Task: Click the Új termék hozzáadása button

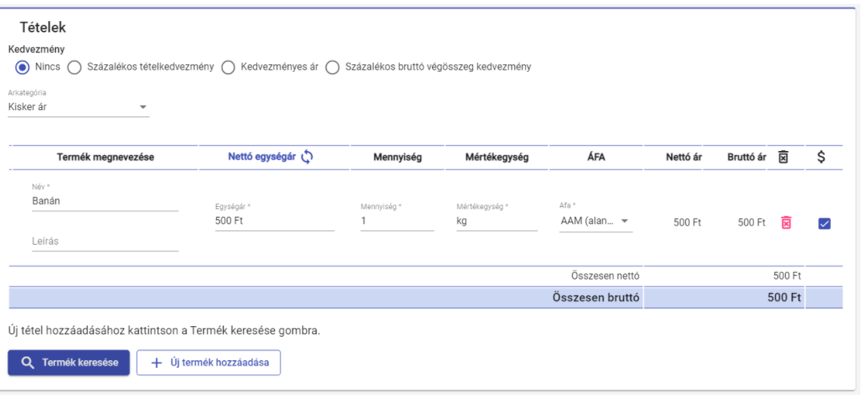Action: click(x=209, y=362)
